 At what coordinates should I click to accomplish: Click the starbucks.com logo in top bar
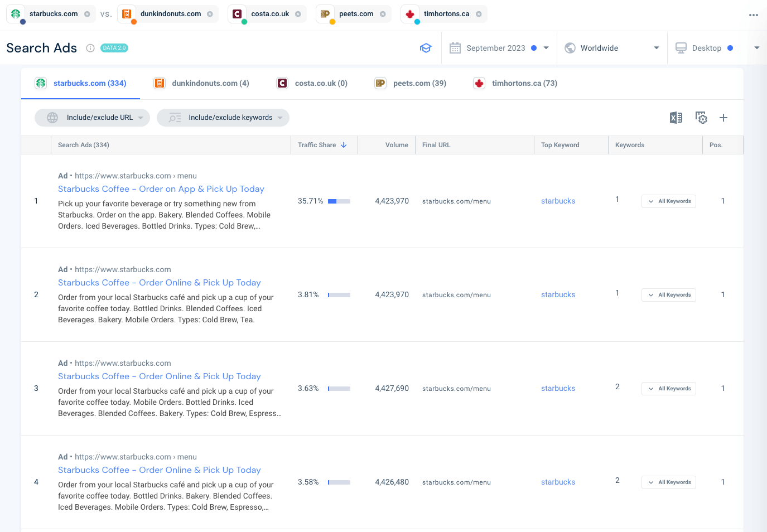point(16,14)
